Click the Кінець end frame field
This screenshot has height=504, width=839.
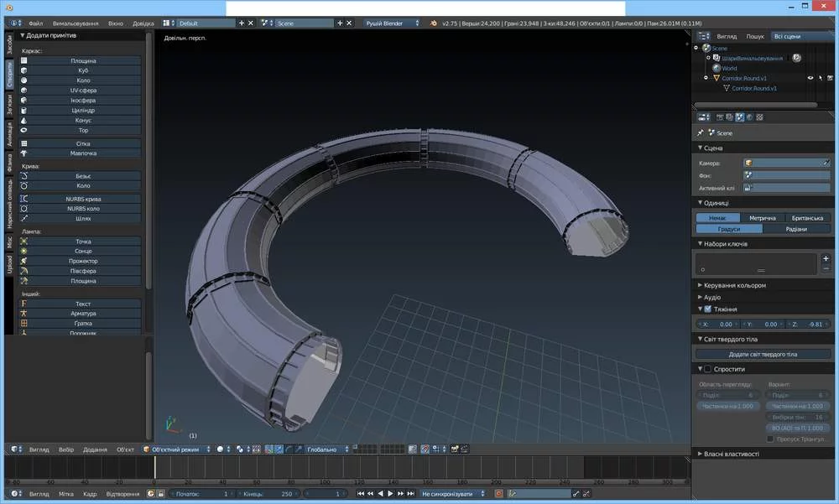tap(265, 494)
